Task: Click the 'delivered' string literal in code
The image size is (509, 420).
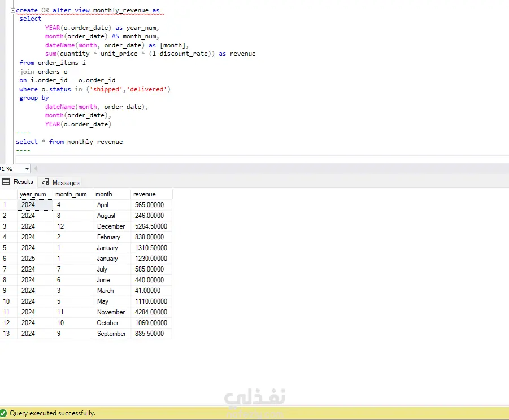Action: [x=148, y=89]
